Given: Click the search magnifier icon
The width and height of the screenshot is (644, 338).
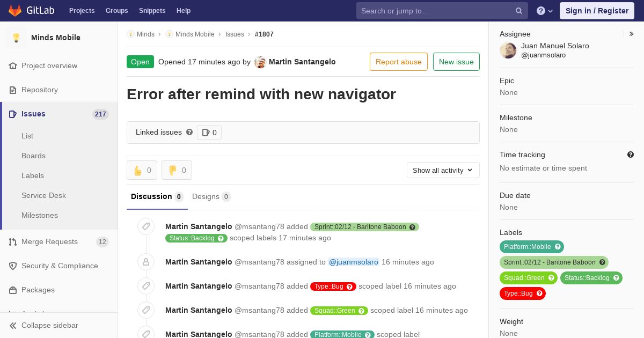Looking at the screenshot, I should pyautogui.click(x=519, y=11).
